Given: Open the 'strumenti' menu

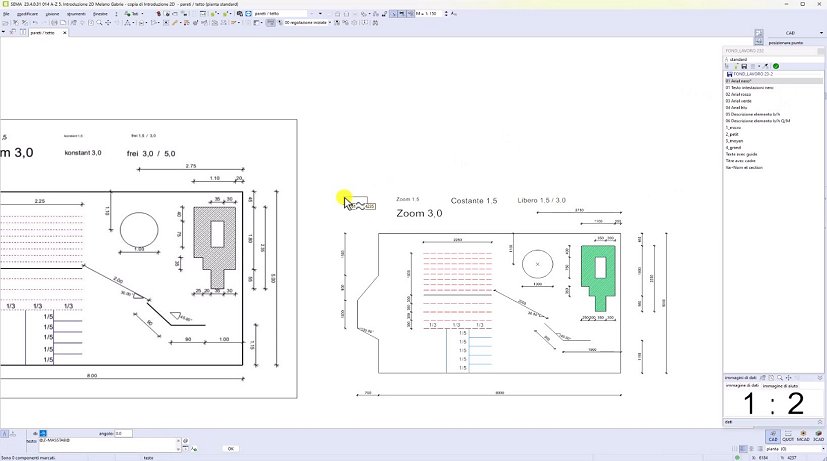Looking at the screenshot, I should coord(75,13).
